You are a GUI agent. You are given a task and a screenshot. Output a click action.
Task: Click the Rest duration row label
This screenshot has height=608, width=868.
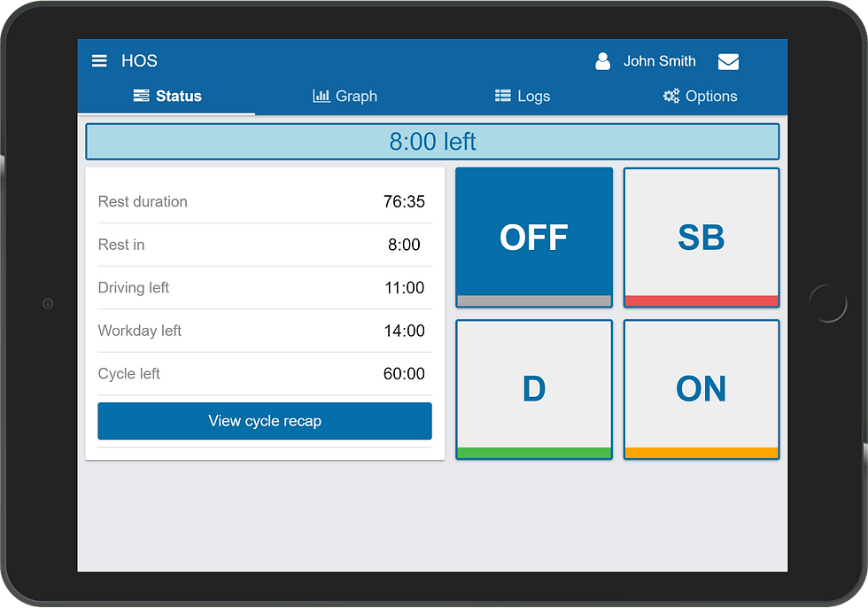[x=143, y=201]
